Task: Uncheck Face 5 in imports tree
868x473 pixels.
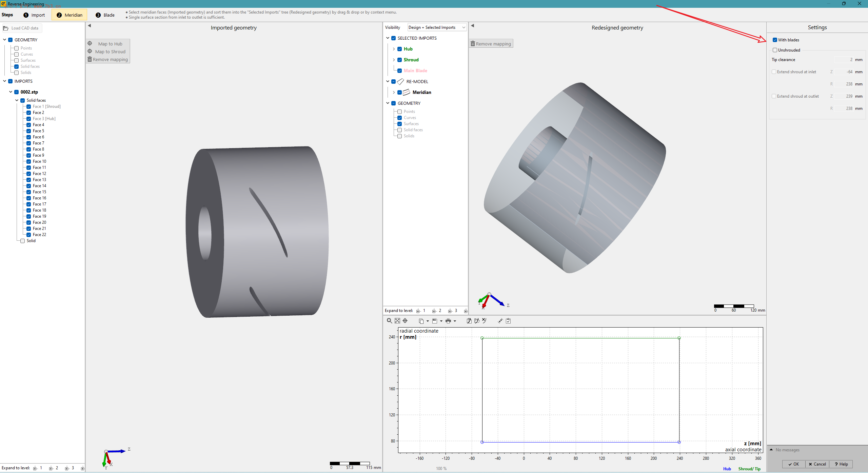Action: 29,131
